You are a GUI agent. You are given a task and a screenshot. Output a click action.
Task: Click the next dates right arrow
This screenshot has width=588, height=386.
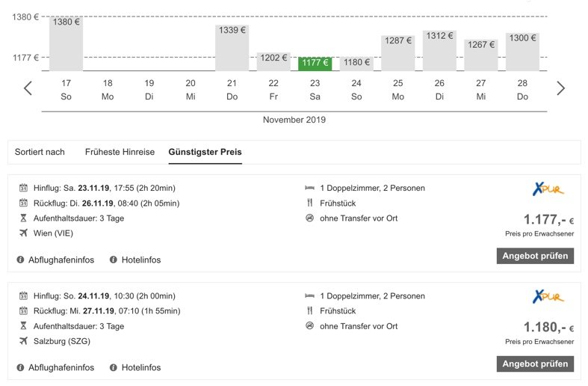click(x=560, y=88)
